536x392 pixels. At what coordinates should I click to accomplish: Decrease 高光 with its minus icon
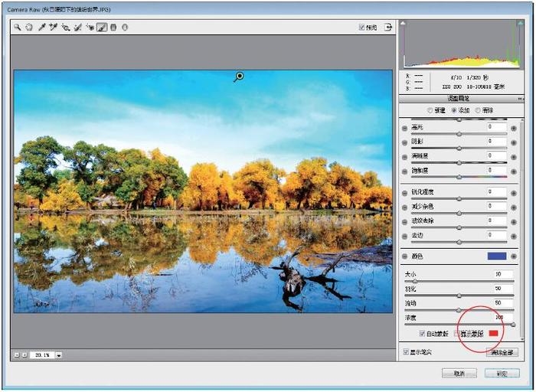click(405, 128)
